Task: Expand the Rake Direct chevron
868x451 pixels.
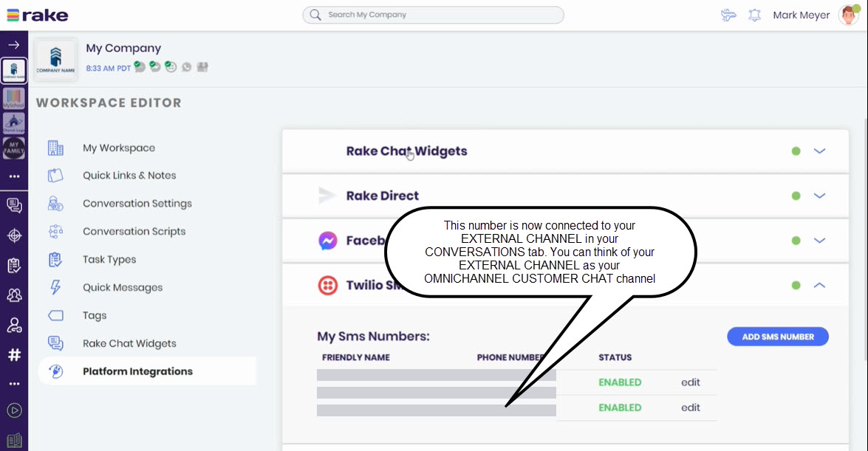Action: [819, 196]
